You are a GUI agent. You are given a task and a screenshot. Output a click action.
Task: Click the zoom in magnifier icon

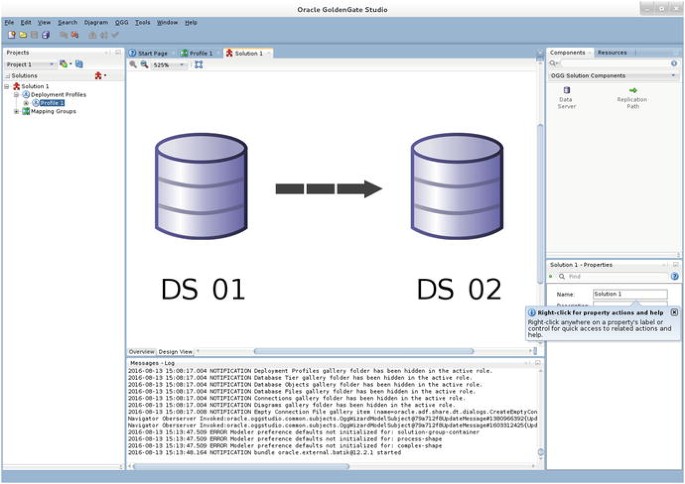click(133, 64)
